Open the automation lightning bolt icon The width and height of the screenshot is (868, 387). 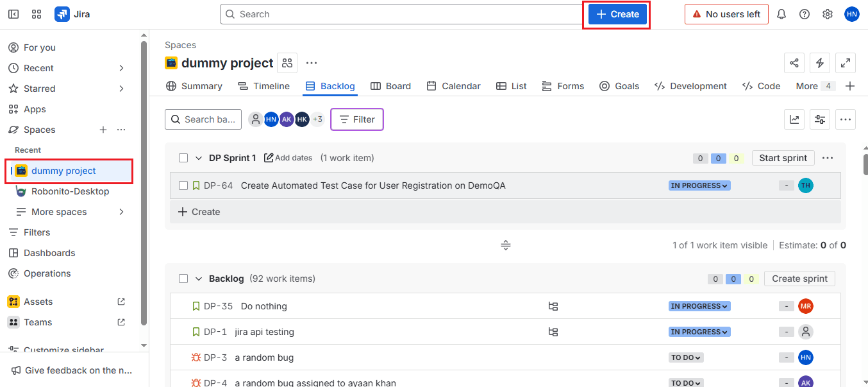(x=820, y=63)
